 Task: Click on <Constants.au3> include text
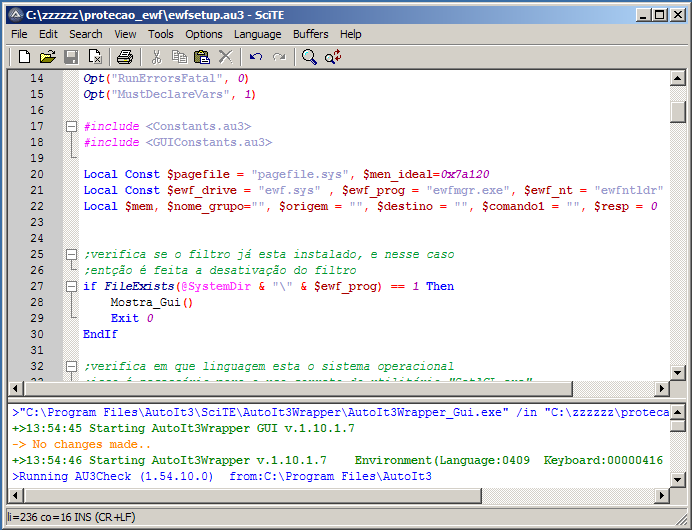[198, 126]
